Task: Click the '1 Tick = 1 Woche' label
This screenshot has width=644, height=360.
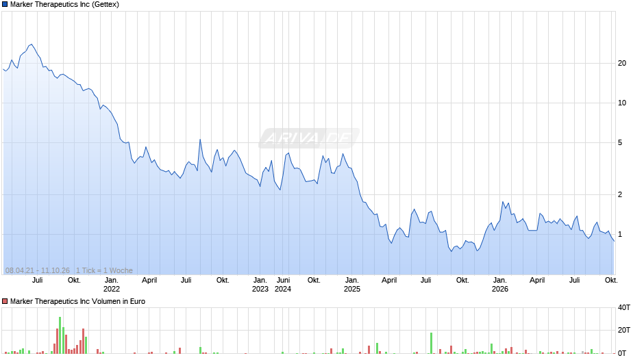Action: click(104, 270)
